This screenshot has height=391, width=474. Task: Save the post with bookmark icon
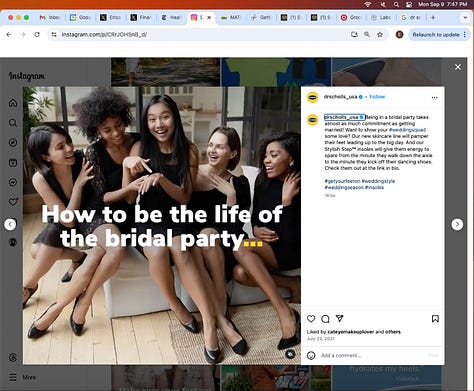click(x=435, y=319)
